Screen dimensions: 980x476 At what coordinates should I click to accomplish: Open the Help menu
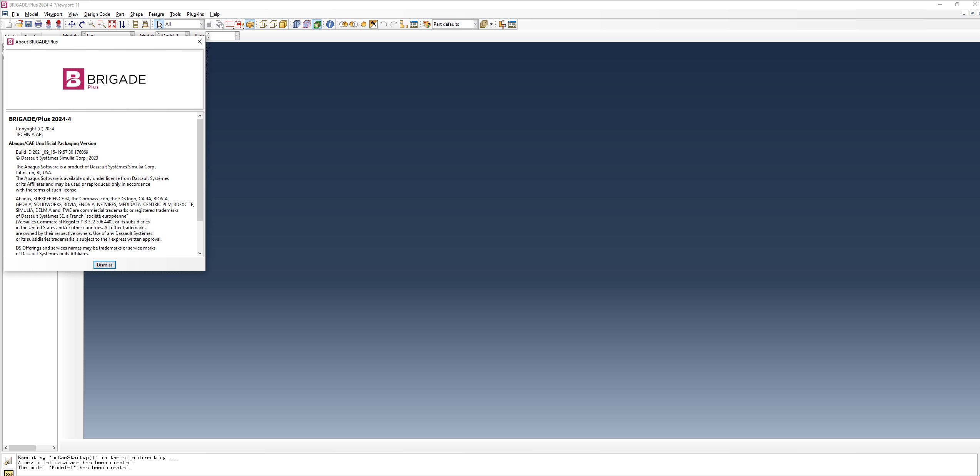coord(215,14)
